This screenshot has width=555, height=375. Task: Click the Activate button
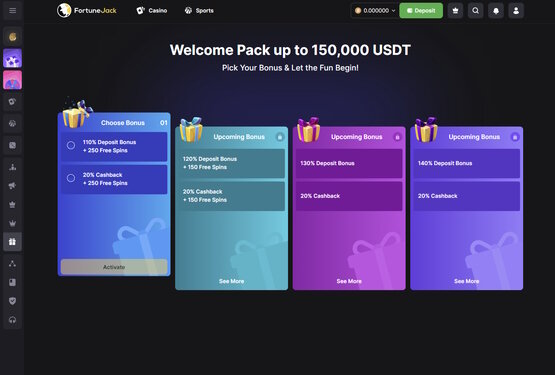point(114,267)
